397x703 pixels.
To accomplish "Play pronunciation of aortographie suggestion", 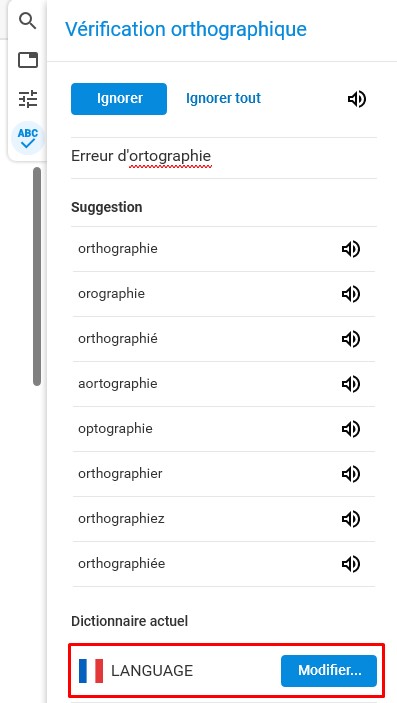I will tap(351, 384).
